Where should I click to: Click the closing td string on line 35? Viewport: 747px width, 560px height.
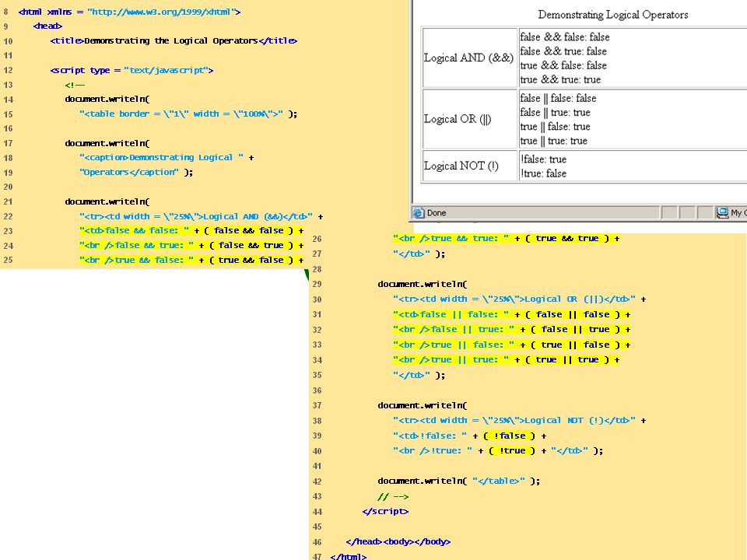[x=412, y=375]
